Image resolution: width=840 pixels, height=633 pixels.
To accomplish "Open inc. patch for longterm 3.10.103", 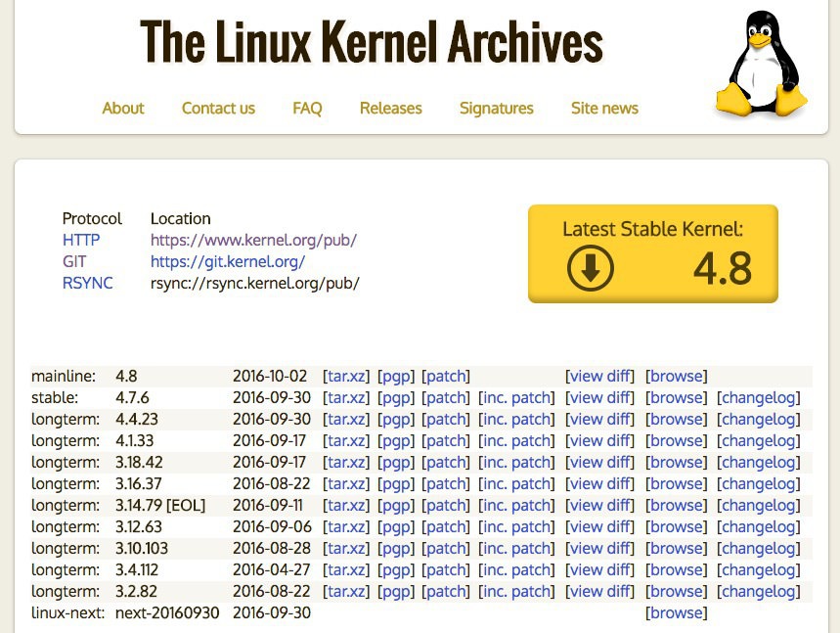I will tap(516, 548).
